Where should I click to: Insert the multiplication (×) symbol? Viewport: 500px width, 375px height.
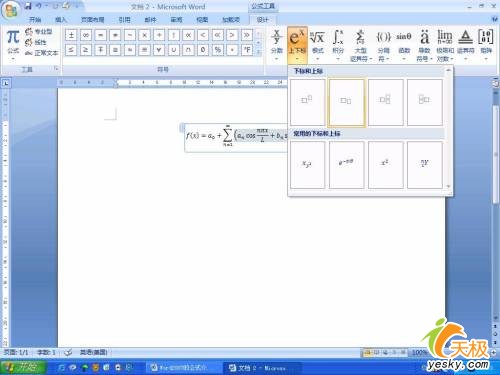(144, 35)
